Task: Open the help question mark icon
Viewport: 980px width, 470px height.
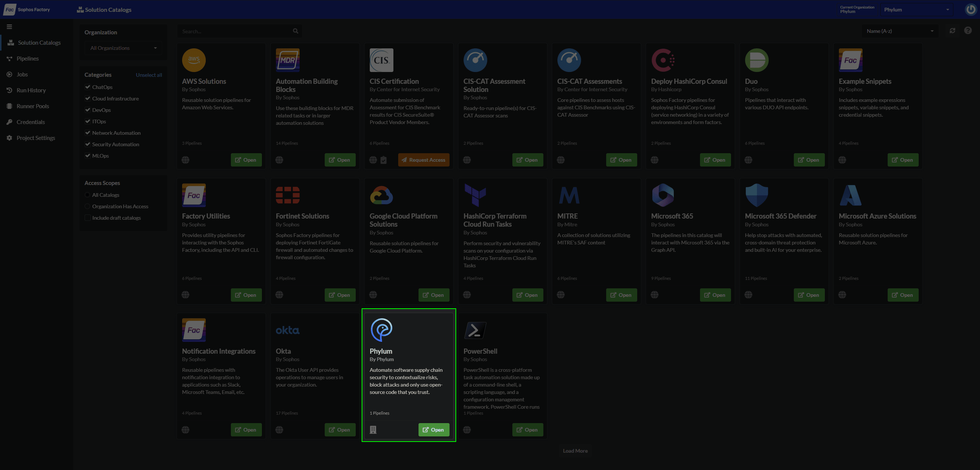Action: coord(968,30)
